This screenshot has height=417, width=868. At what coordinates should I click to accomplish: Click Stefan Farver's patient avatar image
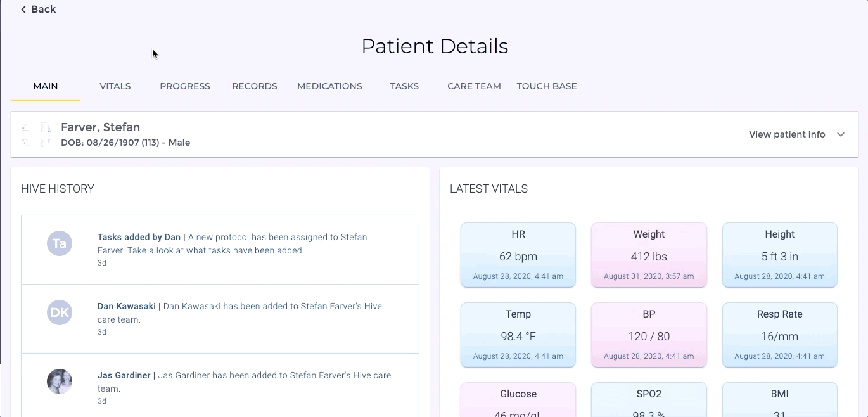(36, 134)
